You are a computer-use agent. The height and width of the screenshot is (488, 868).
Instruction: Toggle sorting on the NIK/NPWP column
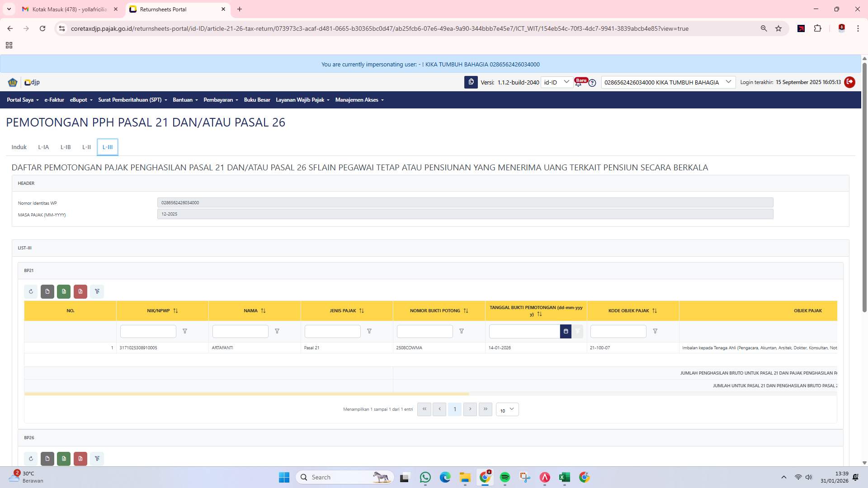click(x=176, y=310)
